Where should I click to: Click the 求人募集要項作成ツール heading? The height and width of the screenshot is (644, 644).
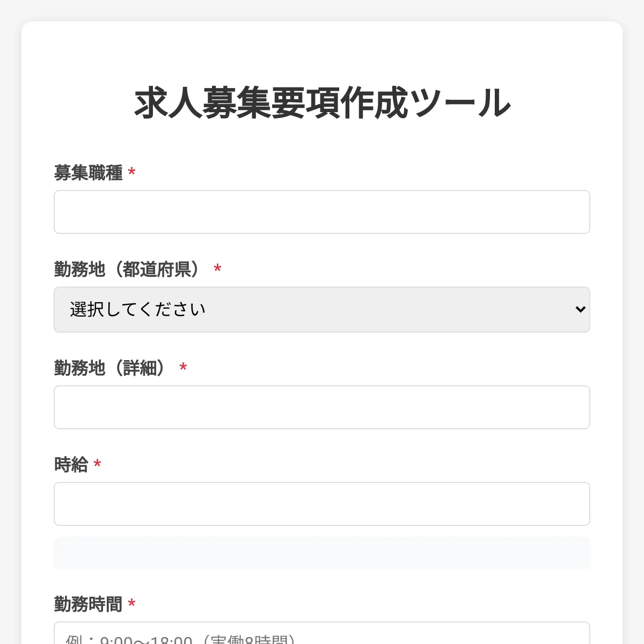pyautogui.click(x=322, y=103)
